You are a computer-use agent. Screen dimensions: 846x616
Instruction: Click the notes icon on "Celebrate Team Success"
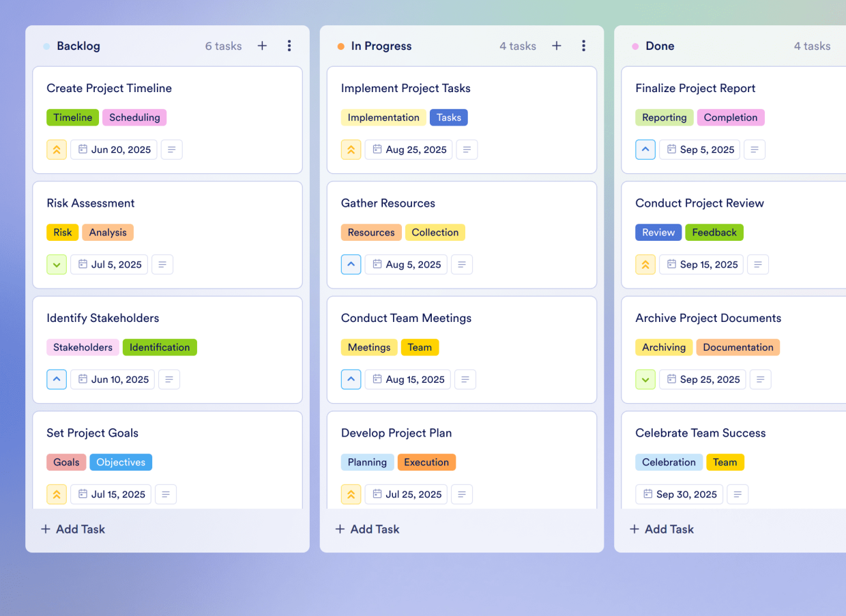pyautogui.click(x=738, y=494)
